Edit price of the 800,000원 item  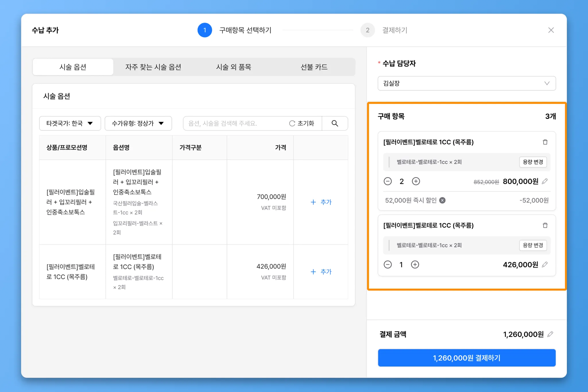pos(545,181)
